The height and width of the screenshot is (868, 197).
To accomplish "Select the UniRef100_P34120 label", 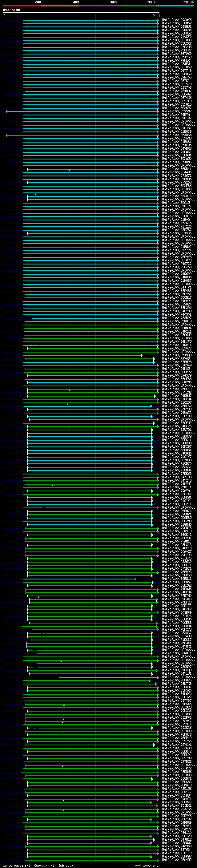I will pos(177,833).
